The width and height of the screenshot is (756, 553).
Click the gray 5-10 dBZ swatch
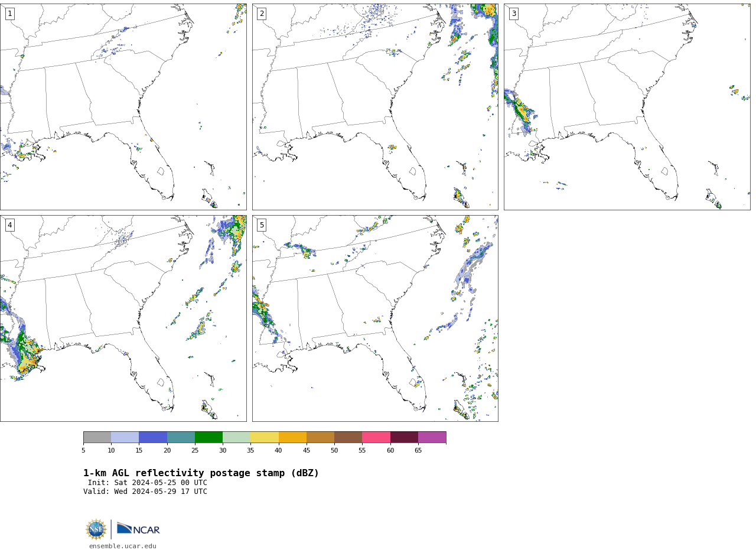[97, 437]
